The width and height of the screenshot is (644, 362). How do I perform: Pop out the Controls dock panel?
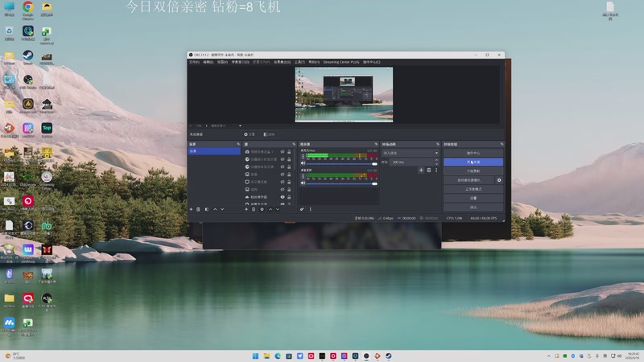(502, 144)
